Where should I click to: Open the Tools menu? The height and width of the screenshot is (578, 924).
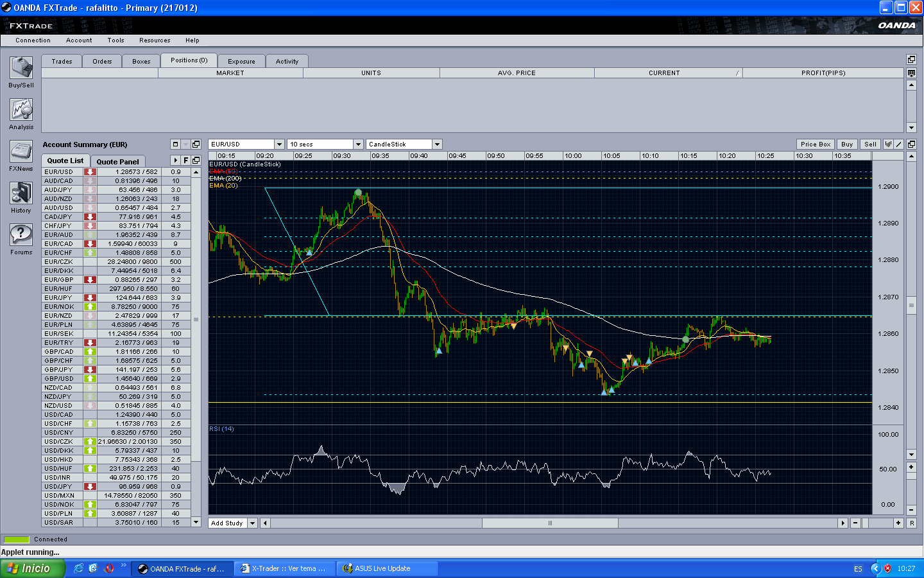coord(116,40)
